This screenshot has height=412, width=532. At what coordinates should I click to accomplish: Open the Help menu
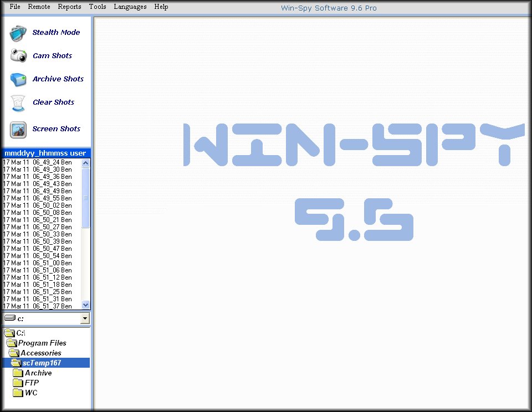(161, 7)
